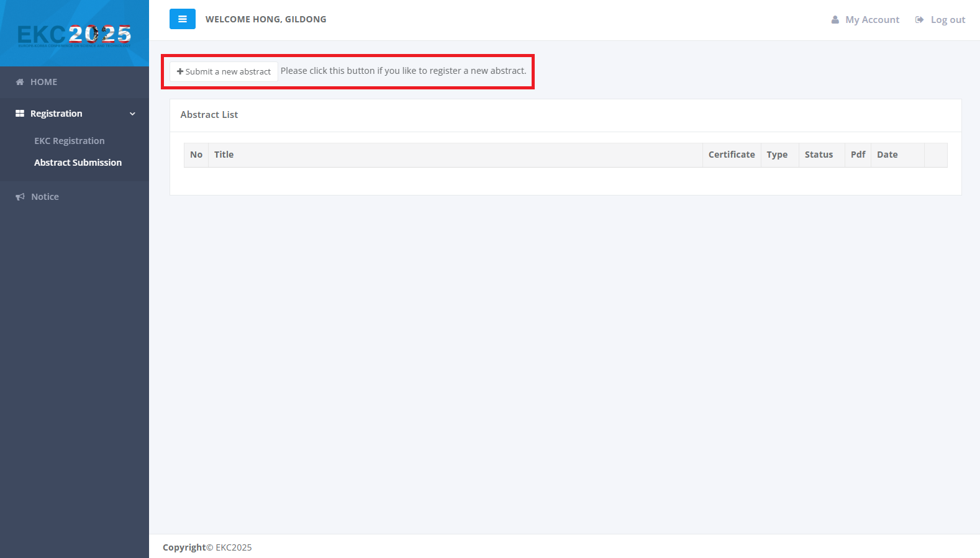The image size is (980, 558).
Task: Click the Title column header
Action: 224,155
